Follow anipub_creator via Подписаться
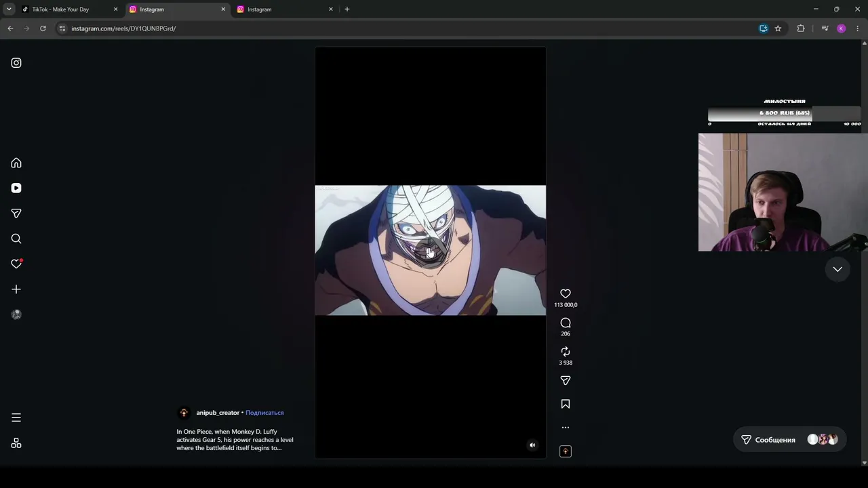Screen dimensions: 868x488 (x=264, y=413)
